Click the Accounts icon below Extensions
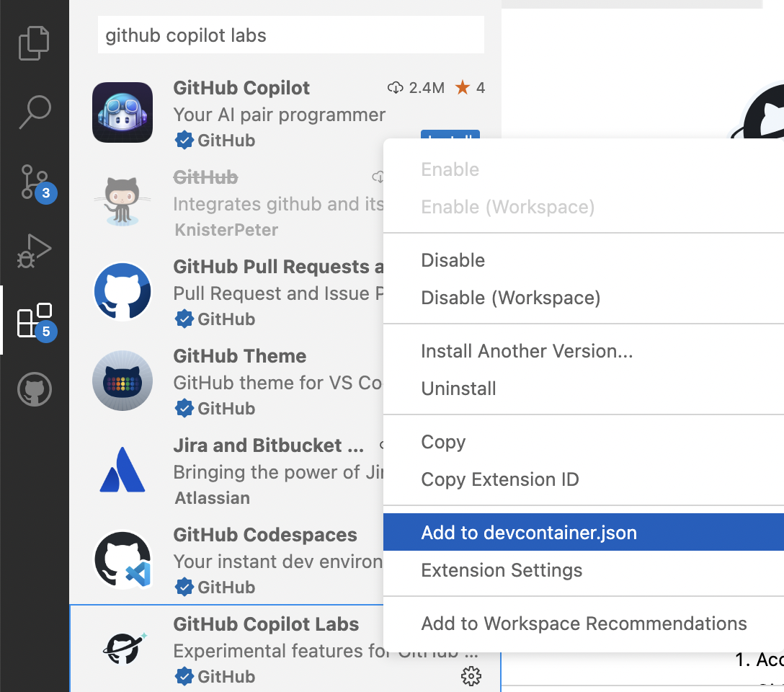This screenshot has width=784, height=692. pos(35,389)
